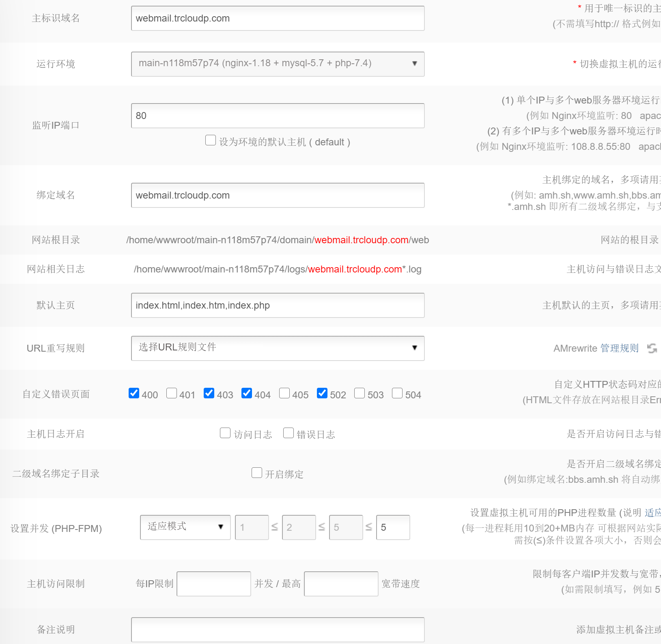Click the 备注说明 text field

(278, 629)
